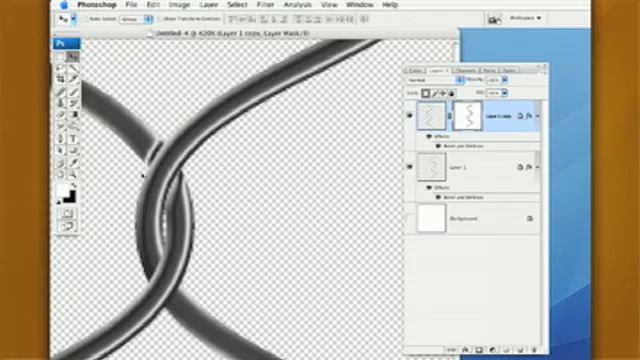The image size is (640, 360).
Task: Switch to the Paths tab
Action: [x=489, y=71]
